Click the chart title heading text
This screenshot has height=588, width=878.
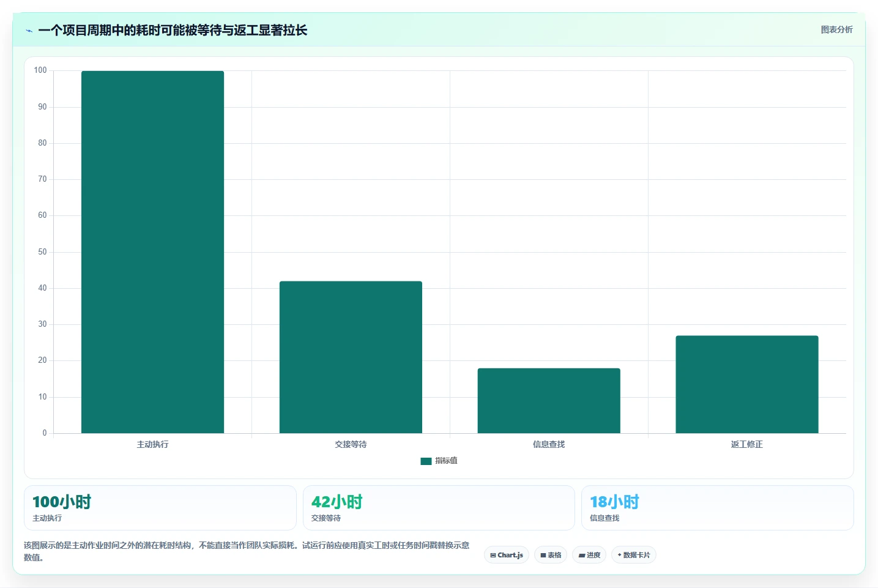173,31
